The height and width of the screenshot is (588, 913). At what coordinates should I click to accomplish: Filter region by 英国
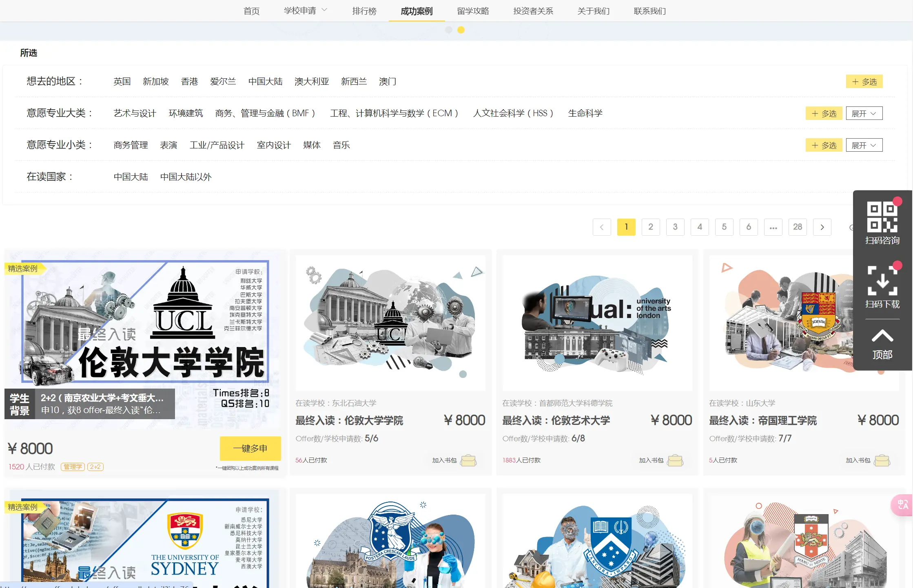click(122, 82)
